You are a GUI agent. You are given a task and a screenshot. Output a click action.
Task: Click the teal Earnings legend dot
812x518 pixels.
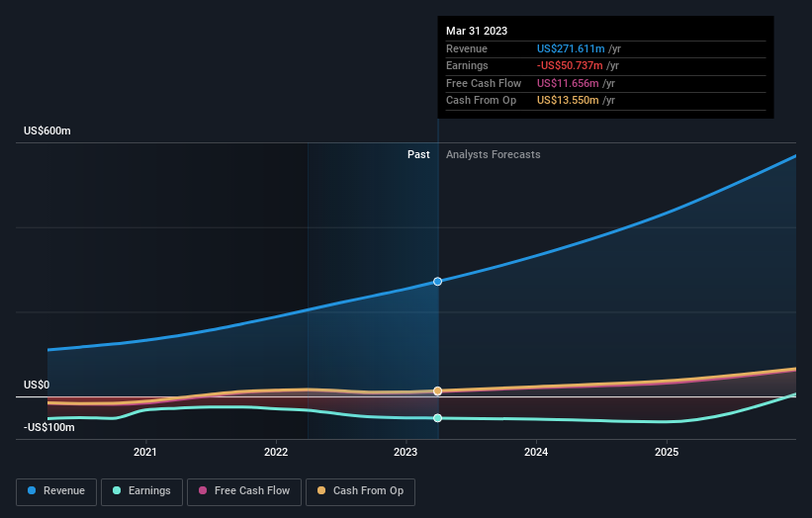click(x=117, y=490)
